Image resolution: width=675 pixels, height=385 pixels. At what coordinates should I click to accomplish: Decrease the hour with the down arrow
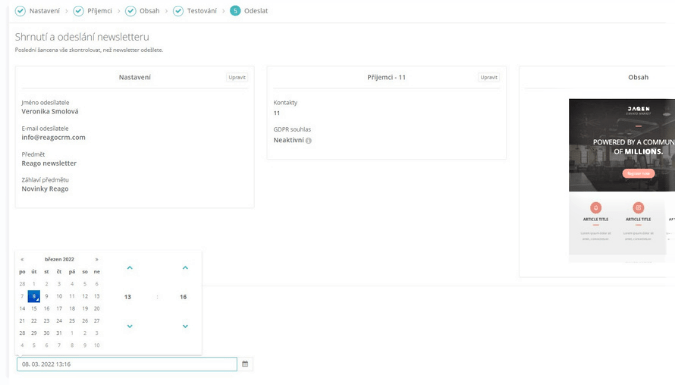point(130,326)
